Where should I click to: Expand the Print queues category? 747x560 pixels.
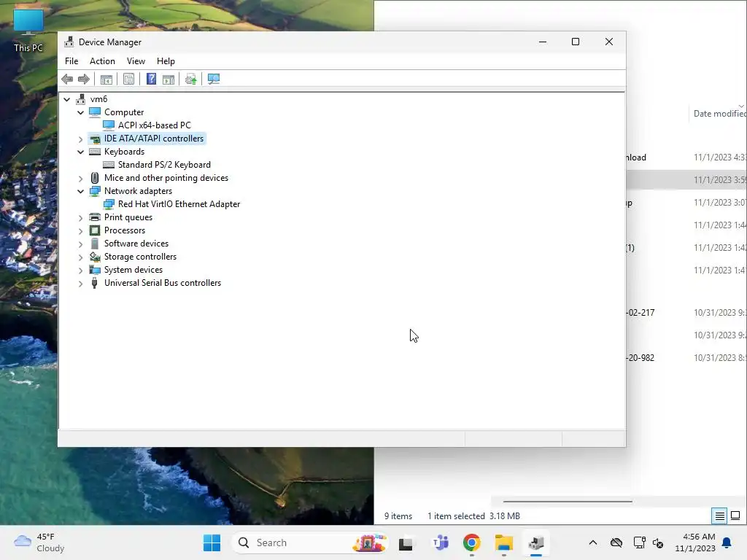(80, 217)
